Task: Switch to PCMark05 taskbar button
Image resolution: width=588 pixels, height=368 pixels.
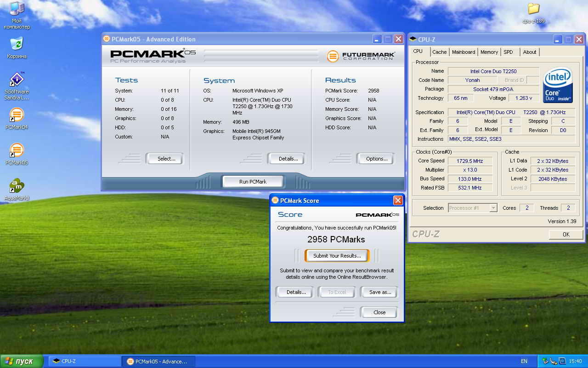Action: 158,362
